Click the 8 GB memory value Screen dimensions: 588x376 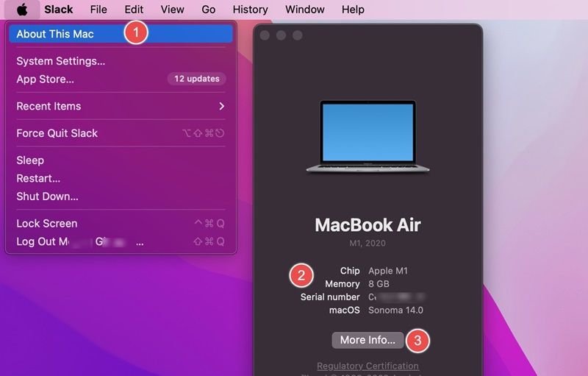pos(379,284)
